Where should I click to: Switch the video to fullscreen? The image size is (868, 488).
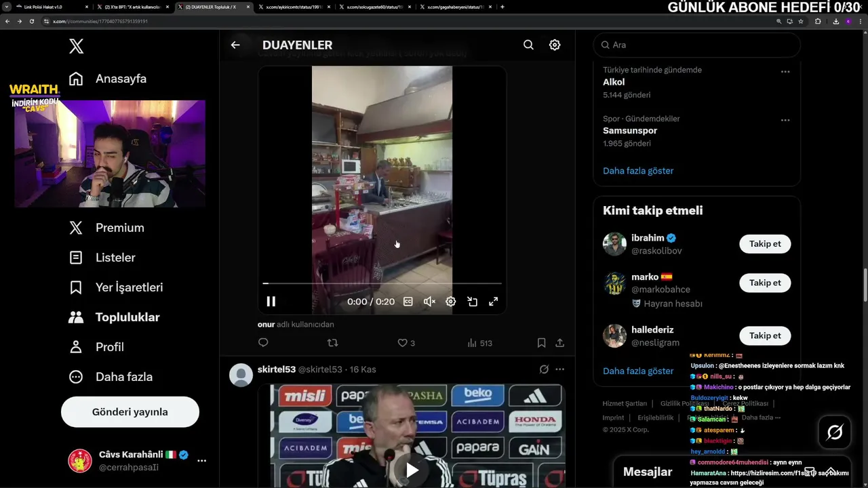click(x=494, y=302)
